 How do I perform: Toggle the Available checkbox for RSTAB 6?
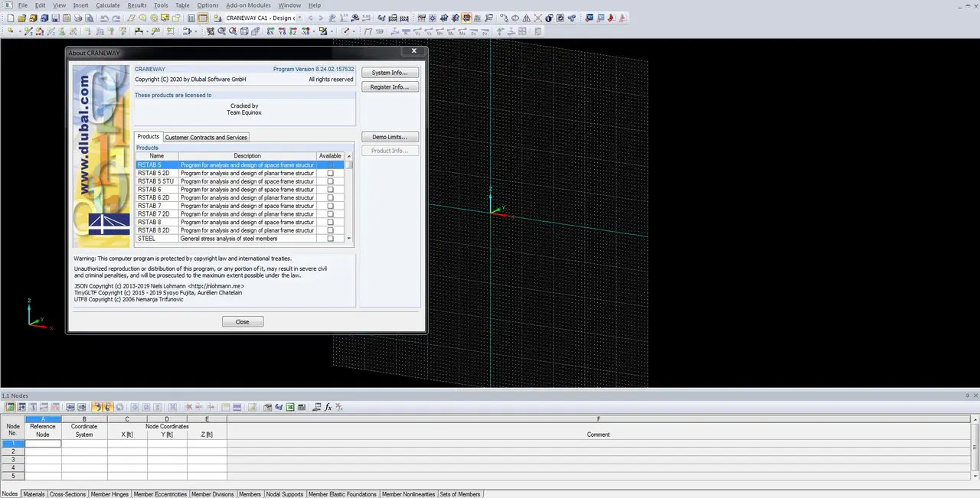(330, 190)
